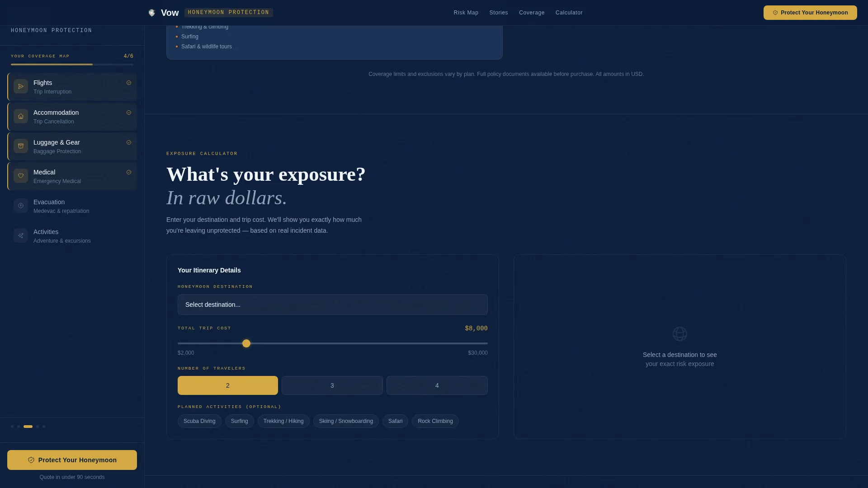Select 3 travelers

pos(332,385)
